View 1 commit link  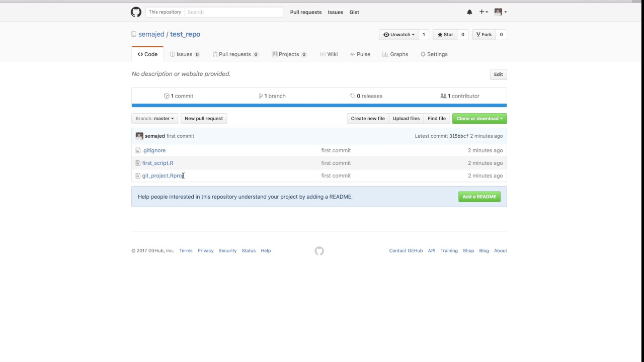click(179, 96)
